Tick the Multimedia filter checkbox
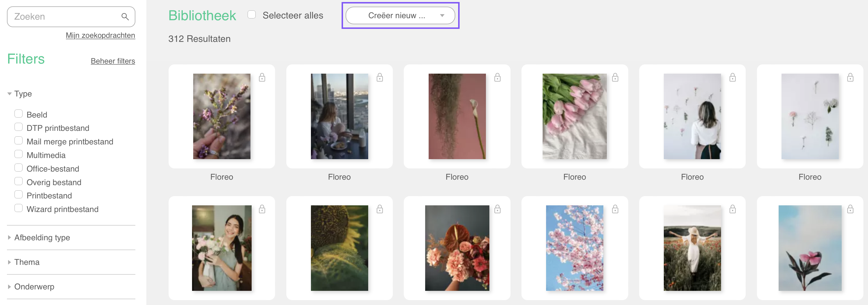The image size is (868, 305). [19, 154]
